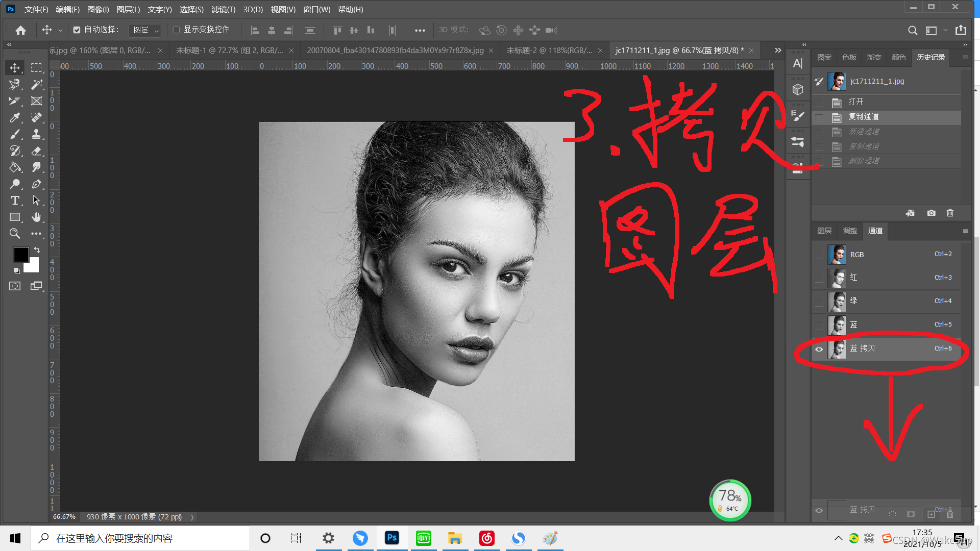Image resolution: width=980 pixels, height=551 pixels.
Task: Select the Magic Wand tool
Action: click(x=36, y=84)
